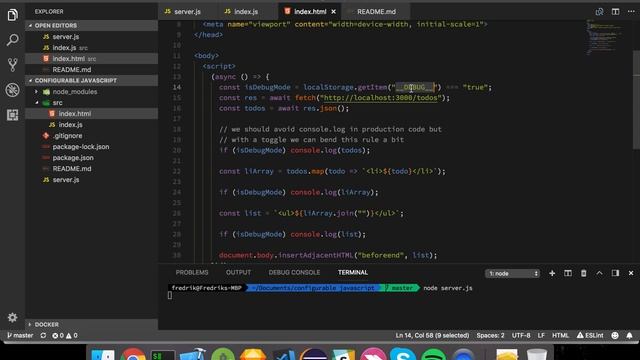Open the .gitignore file
The image size is (640, 360).
point(91,136)
